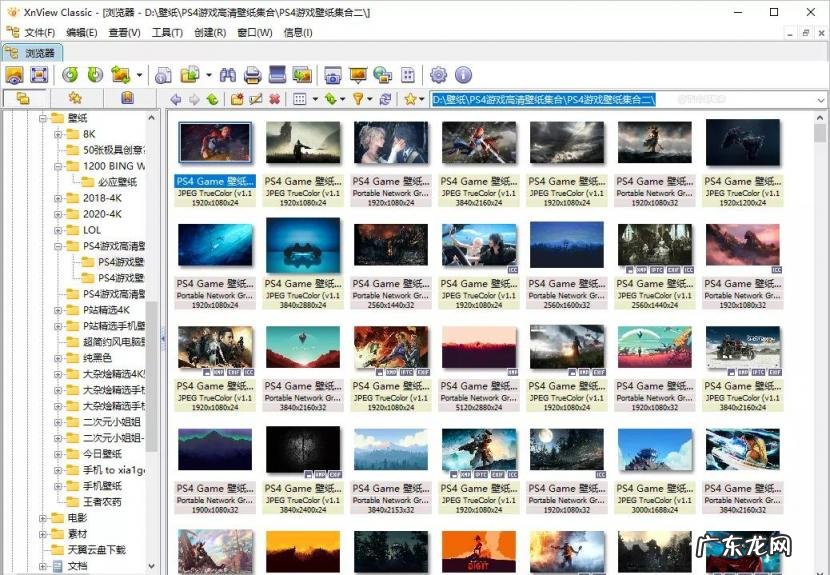Open the 工具(T) menu
The width and height of the screenshot is (830, 575).
tap(166, 33)
